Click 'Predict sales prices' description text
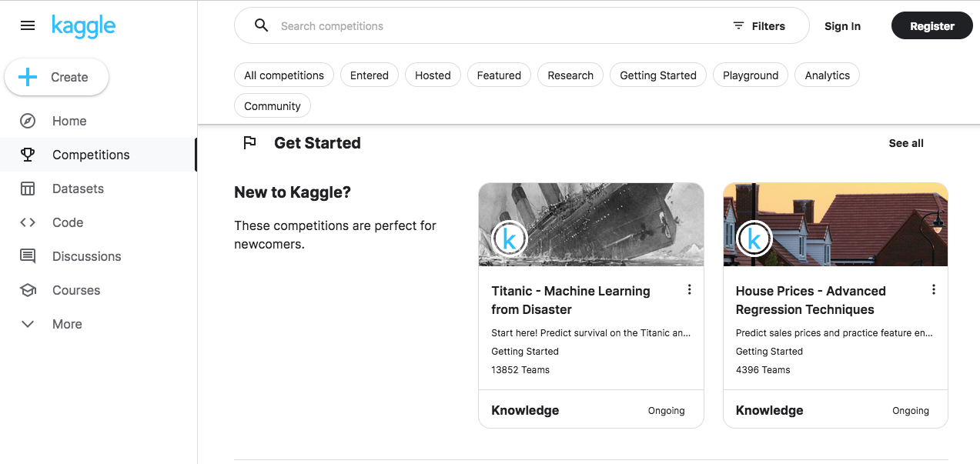Screen dimensions: 980x464 click(835, 333)
